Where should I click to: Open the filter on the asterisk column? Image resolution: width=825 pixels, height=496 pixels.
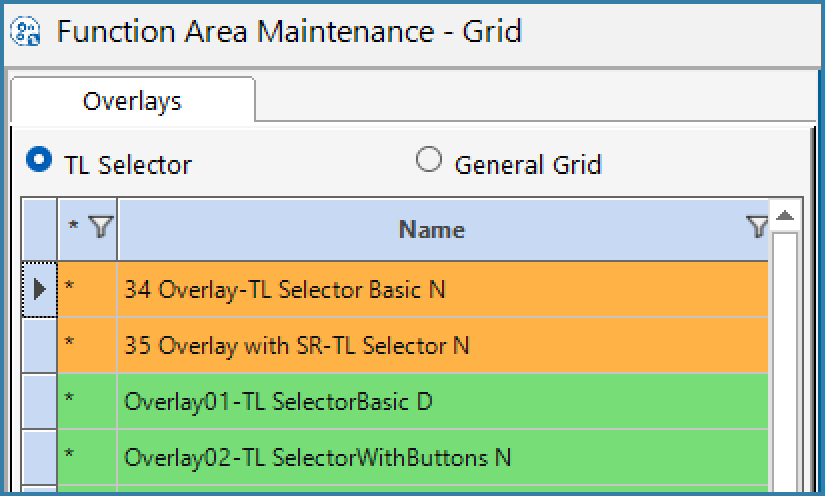[x=101, y=227]
